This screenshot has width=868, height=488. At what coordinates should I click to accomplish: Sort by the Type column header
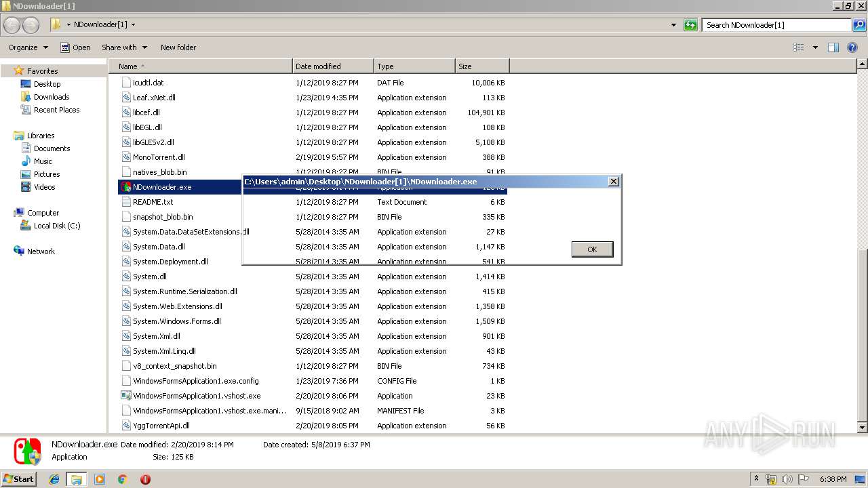(414, 66)
